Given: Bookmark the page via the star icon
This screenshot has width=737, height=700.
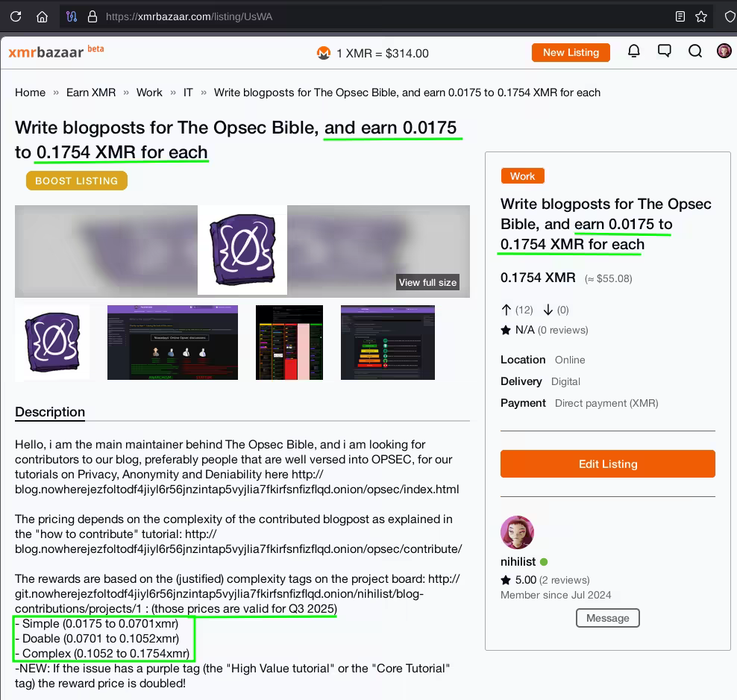Looking at the screenshot, I should coord(700,16).
